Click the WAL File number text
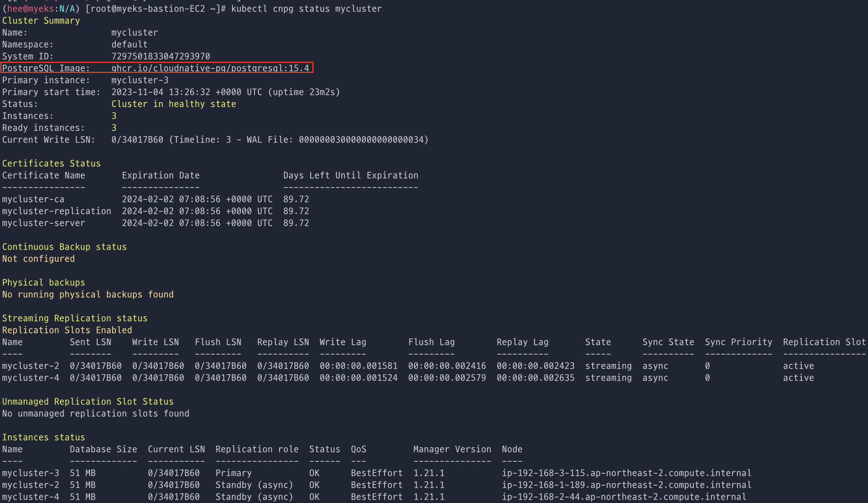This screenshot has height=503, width=868. [363, 140]
